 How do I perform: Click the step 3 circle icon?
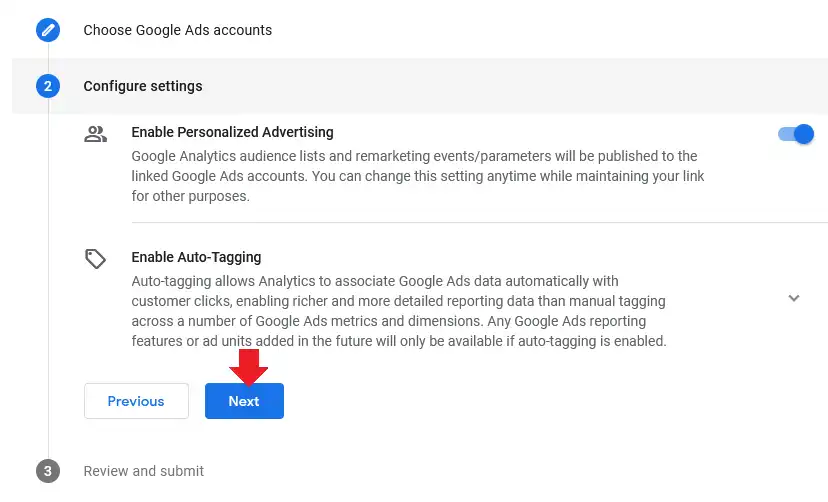click(x=48, y=471)
